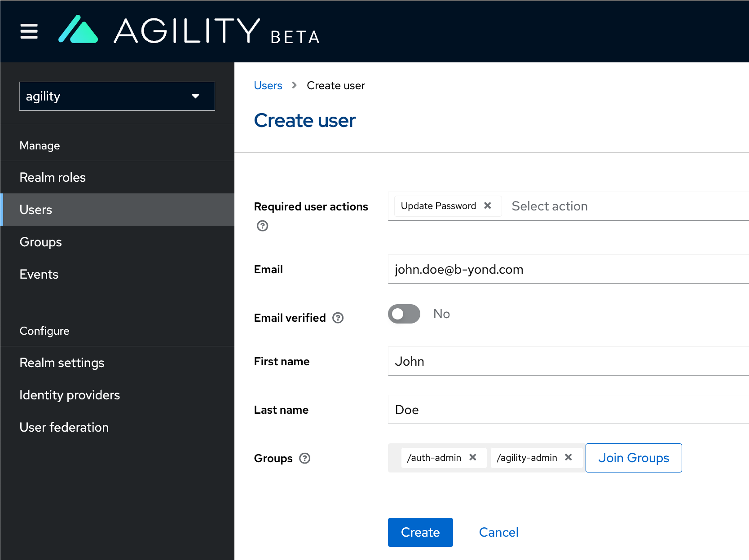This screenshot has width=749, height=560.
Task: Toggle the Email verified switch
Action: (x=404, y=314)
